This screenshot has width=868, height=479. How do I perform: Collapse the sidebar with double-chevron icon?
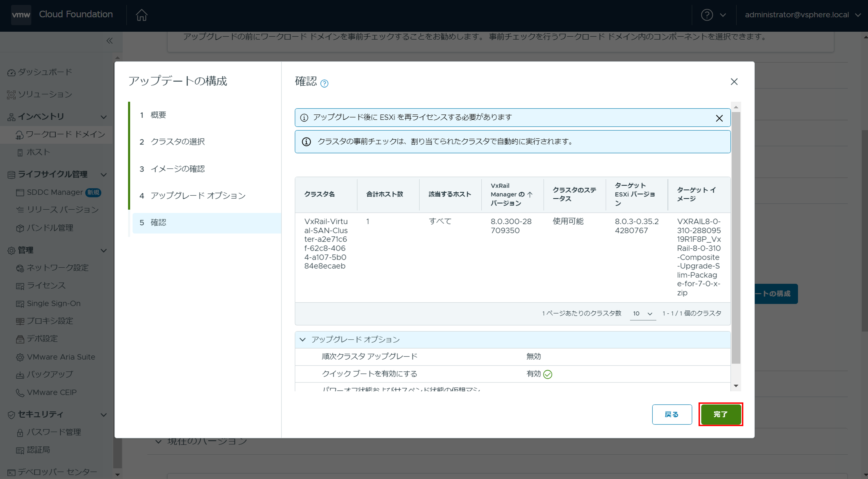coord(109,41)
